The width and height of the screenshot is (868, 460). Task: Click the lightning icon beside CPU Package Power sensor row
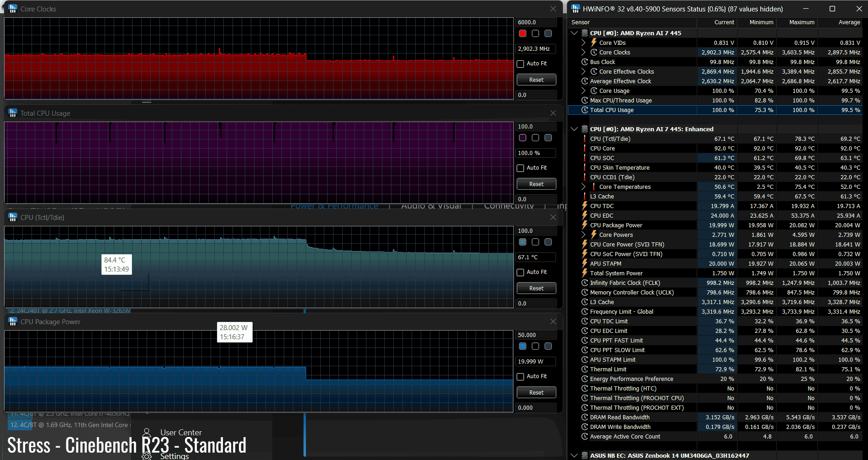(584, 225)
